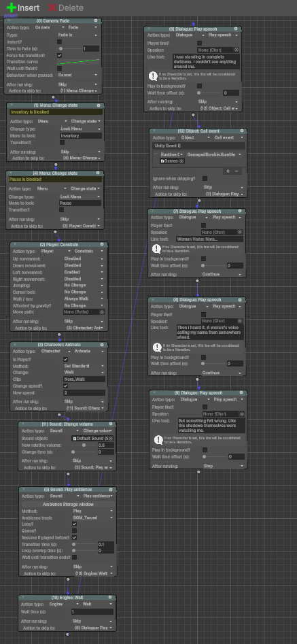Viewport: 297px width, 644px height.
Task: Open options icon on Object: Call event header
Action: coord(241,131)
